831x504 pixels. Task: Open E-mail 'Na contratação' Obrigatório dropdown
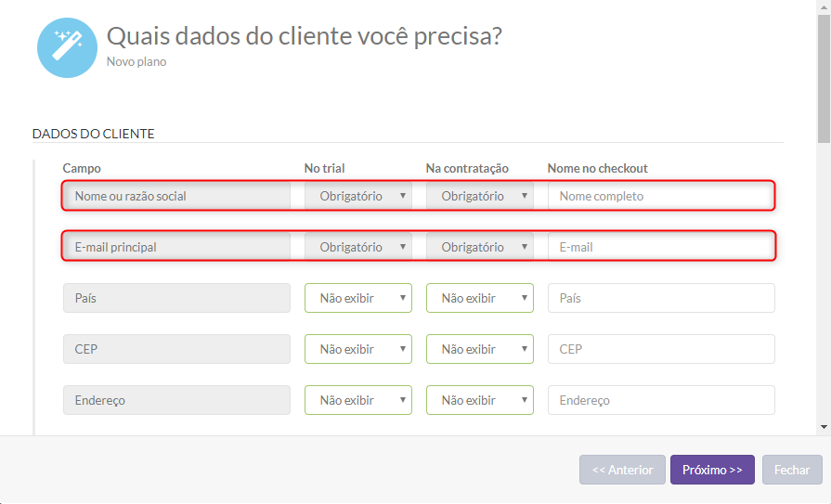(x=479, y=247)
